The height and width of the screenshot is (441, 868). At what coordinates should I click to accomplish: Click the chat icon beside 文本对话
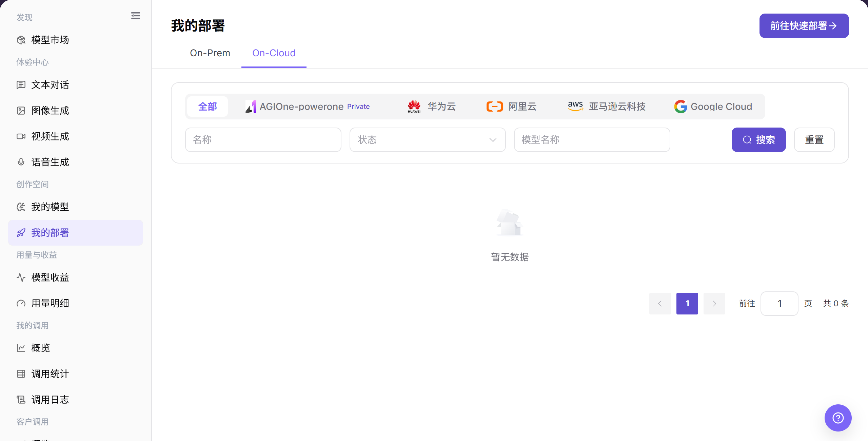[x=21, y=85]
